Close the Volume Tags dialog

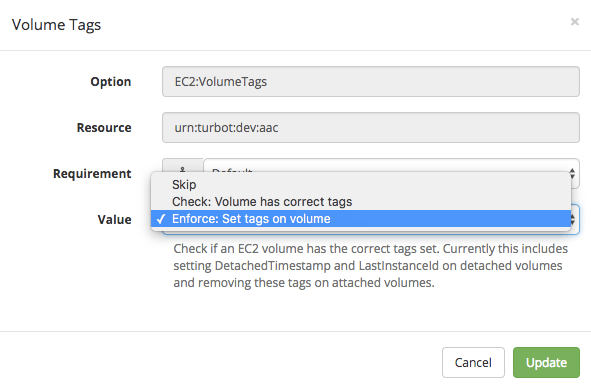click(x=574, y=22)
